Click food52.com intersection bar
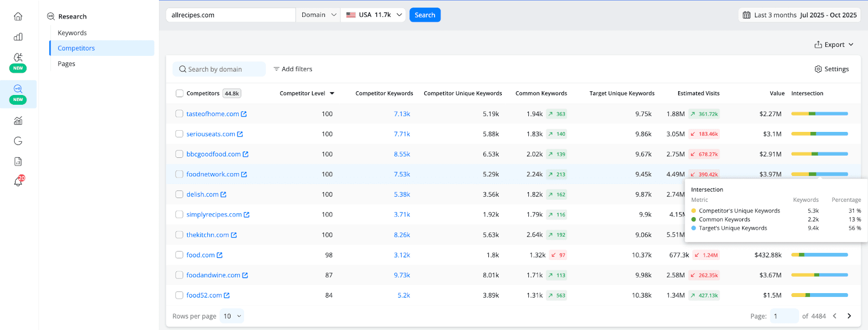This screenshot has height=330, width=868. [x=819, y=295]
